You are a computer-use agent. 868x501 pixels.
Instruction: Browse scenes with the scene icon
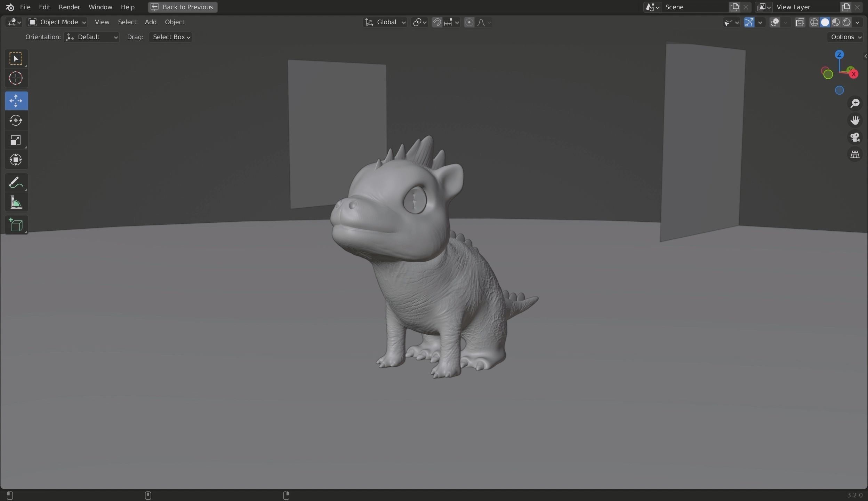pyautogui.click(x=652, y=7)
